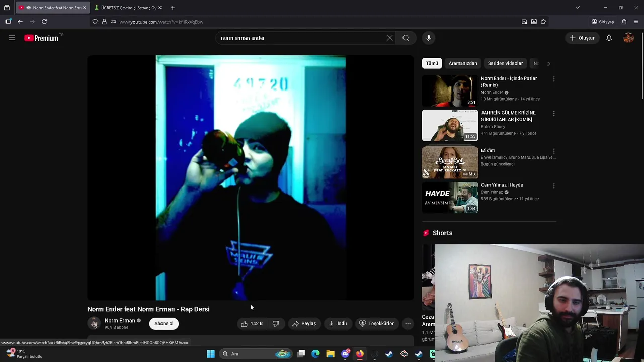
Task: Open a new browser tab
Action: point(173,8)
